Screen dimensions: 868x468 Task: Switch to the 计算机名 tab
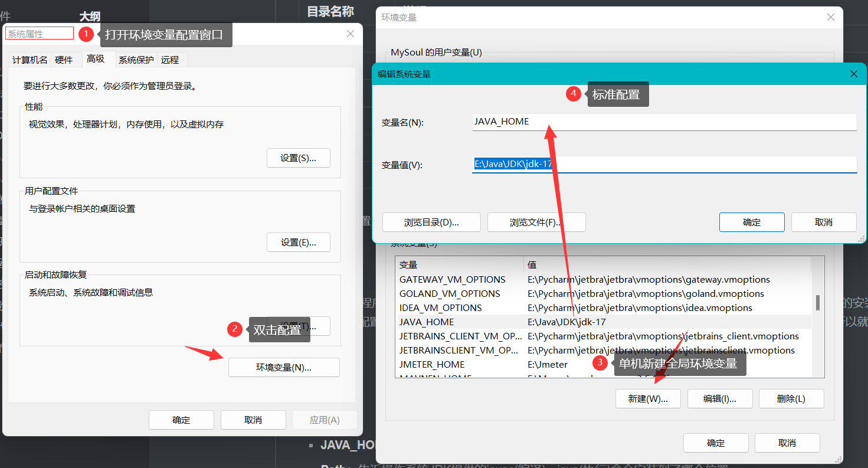point(30,60)
